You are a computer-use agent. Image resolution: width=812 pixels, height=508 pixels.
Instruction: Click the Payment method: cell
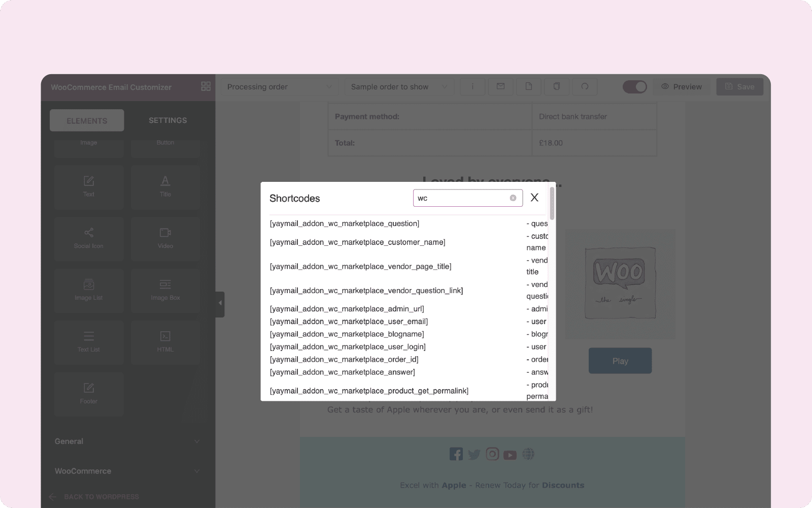[430, 116]
